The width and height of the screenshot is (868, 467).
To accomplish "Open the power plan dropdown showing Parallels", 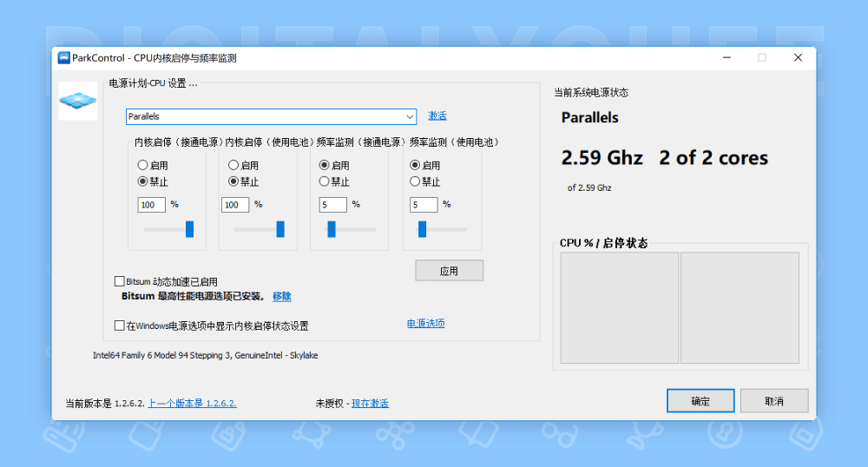I will 271,116.
